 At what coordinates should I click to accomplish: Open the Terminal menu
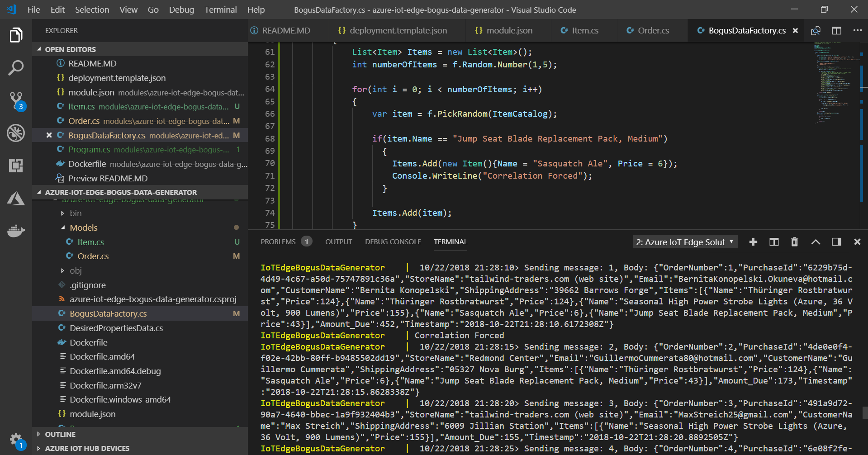(x=220, y=9)
